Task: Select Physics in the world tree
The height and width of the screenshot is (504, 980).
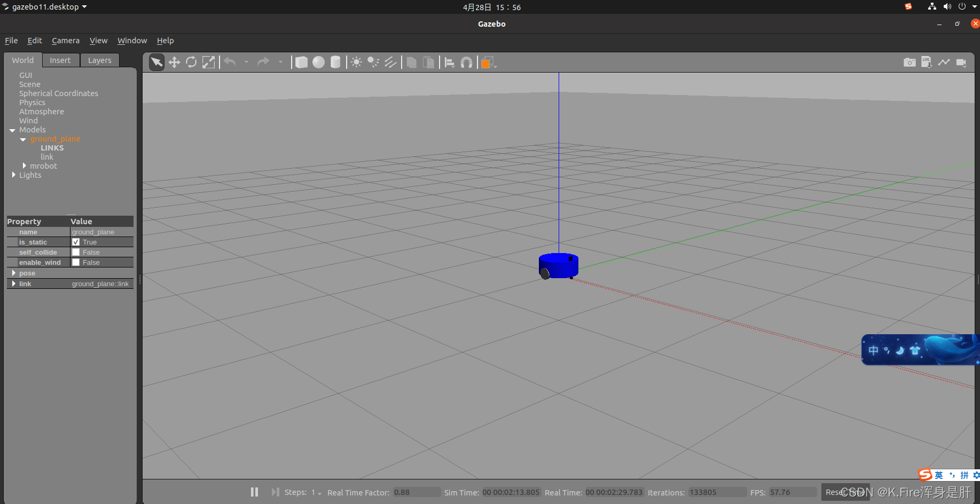Action: point(32,103)
